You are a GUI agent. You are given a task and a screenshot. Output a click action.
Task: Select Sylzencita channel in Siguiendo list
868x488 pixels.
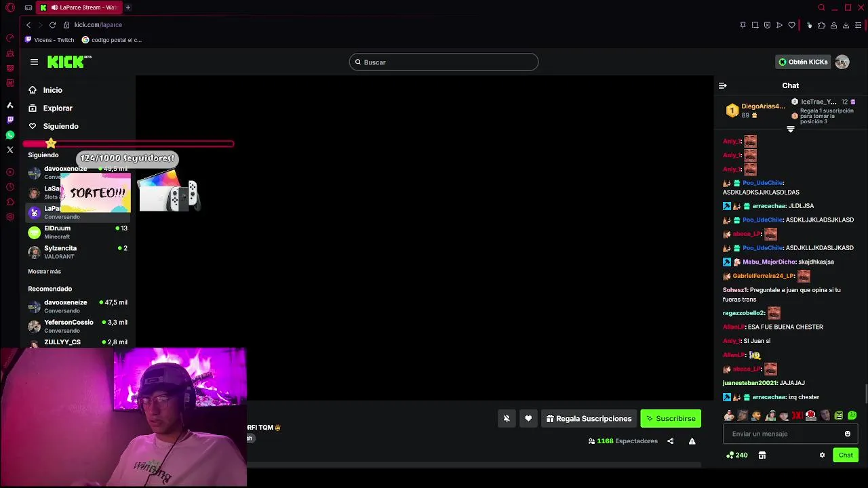click(x=77, y=252)
